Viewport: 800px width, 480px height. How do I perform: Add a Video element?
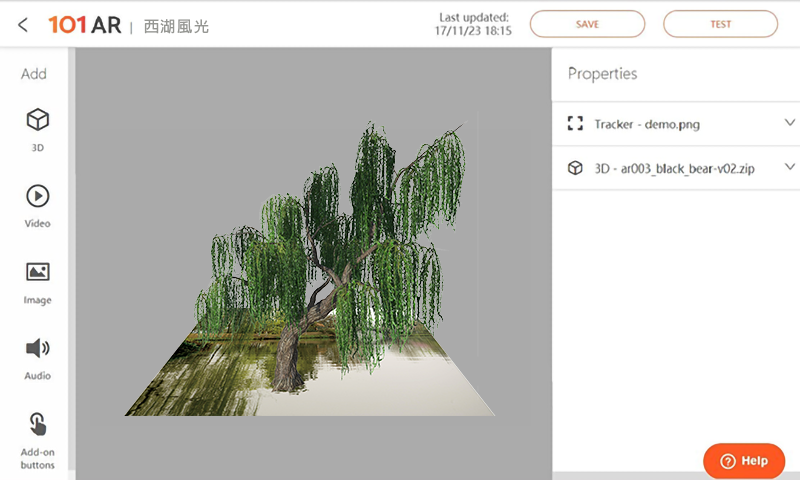point(37,205)
